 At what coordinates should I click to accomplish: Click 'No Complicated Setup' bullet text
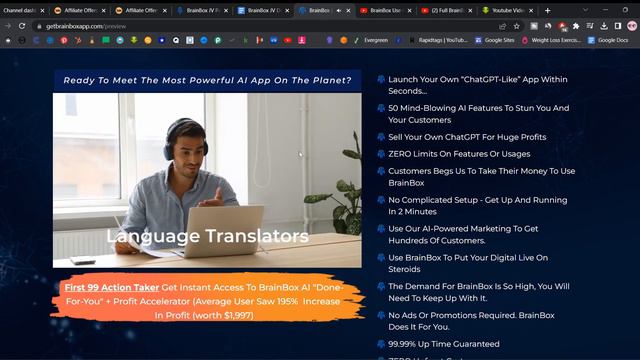tap(478, 206)
